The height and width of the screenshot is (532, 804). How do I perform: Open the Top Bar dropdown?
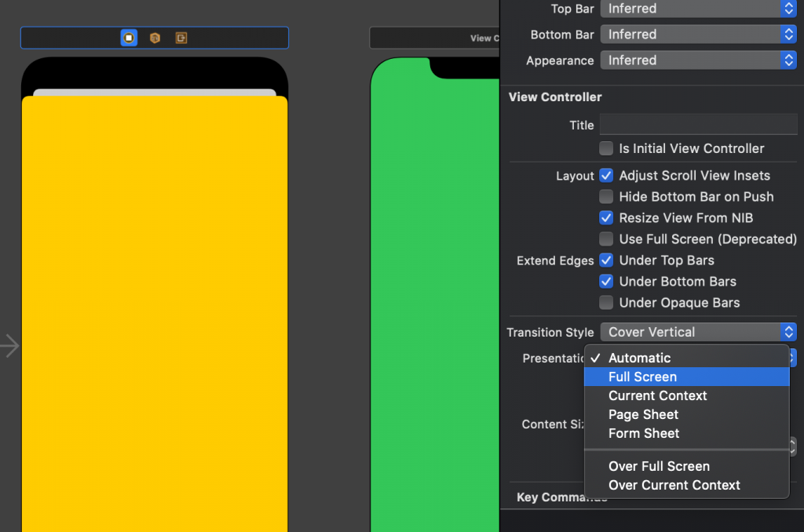(698, 9)
